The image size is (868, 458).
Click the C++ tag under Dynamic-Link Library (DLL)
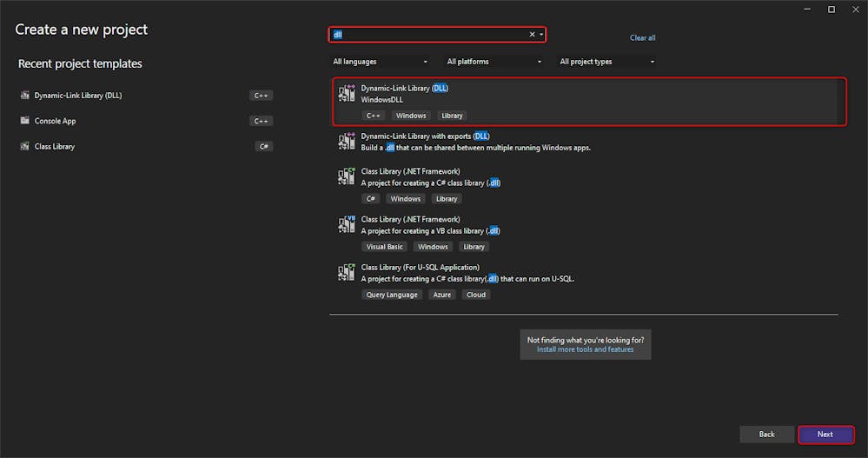click(373, 116)
